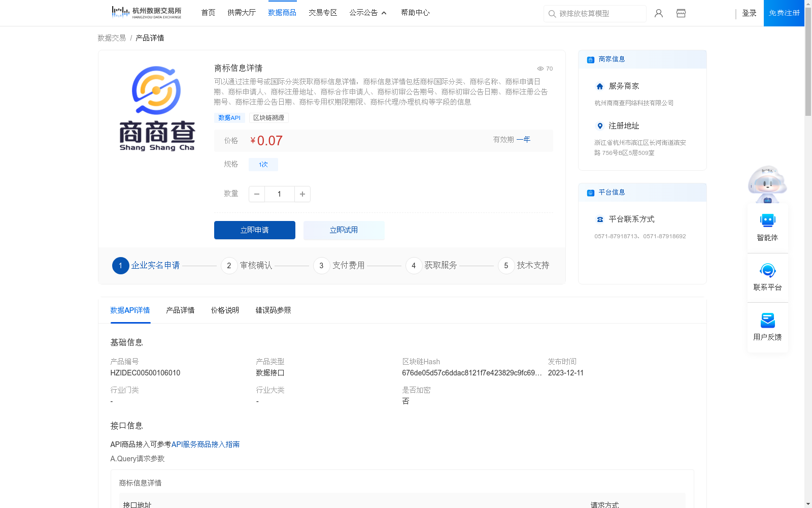Open API服务商品接入指南 link

click(206, 444)
